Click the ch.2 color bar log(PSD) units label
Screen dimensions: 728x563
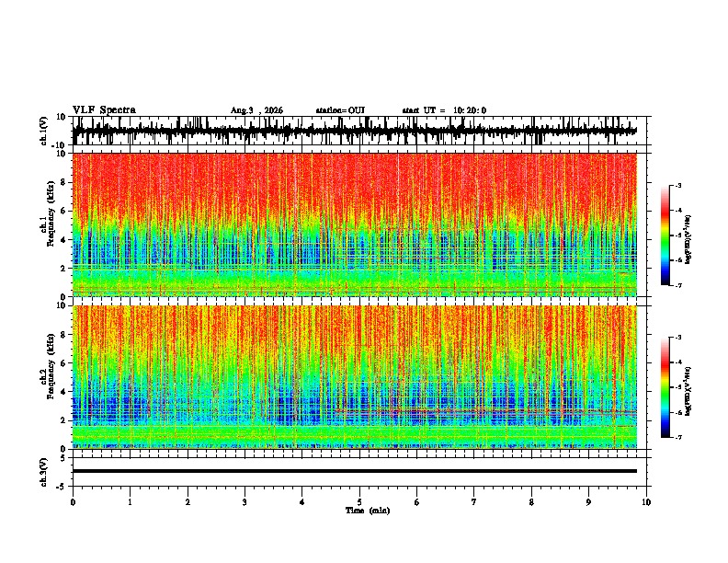coord(688,391)
